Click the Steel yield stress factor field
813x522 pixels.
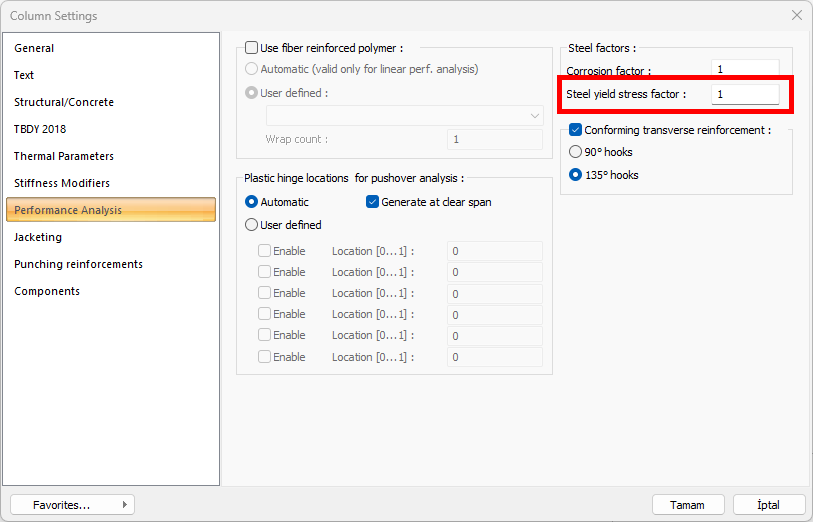tap(745, 94)
